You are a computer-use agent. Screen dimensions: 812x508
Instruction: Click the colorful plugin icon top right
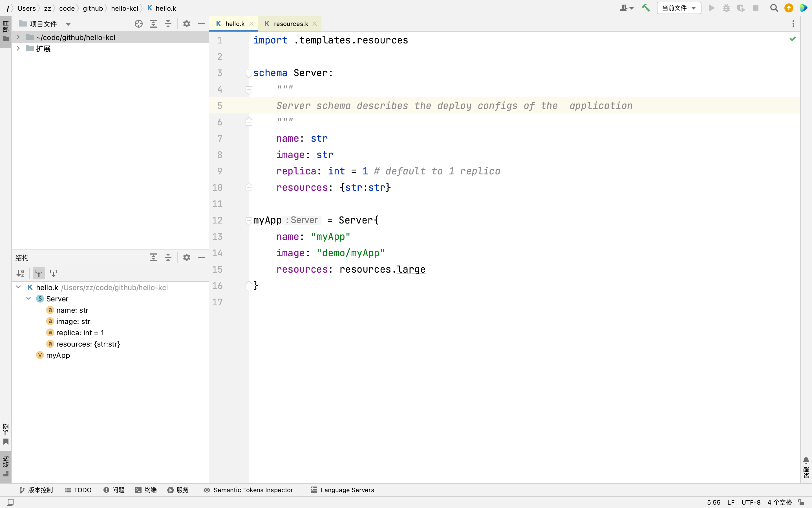click(x=804, y=8)
